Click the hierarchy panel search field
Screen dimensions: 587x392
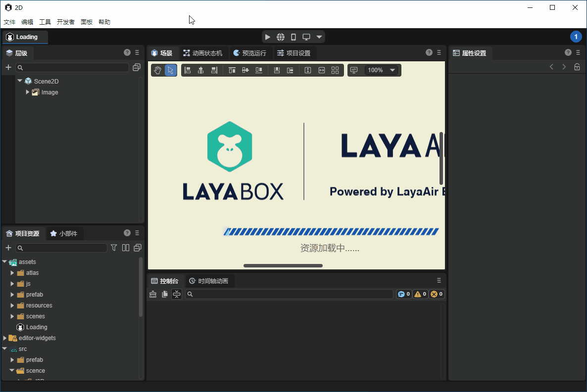(x=73, y=67)
